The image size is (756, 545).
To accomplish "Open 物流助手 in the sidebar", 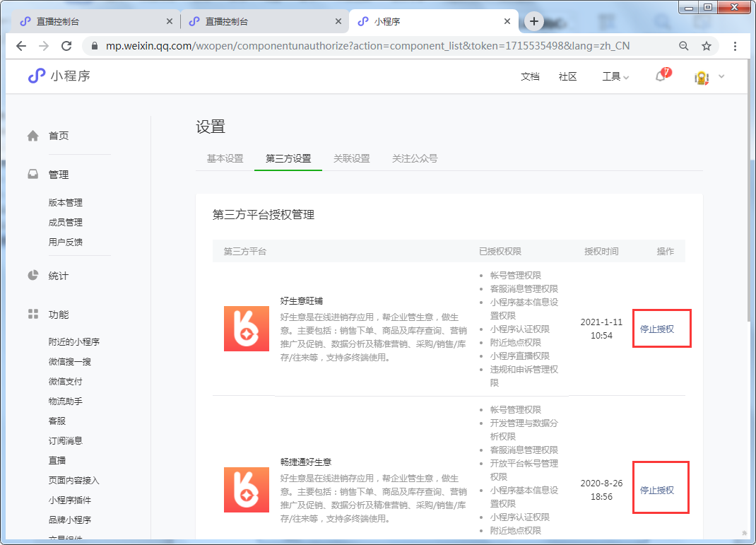I will click(66, 402).
